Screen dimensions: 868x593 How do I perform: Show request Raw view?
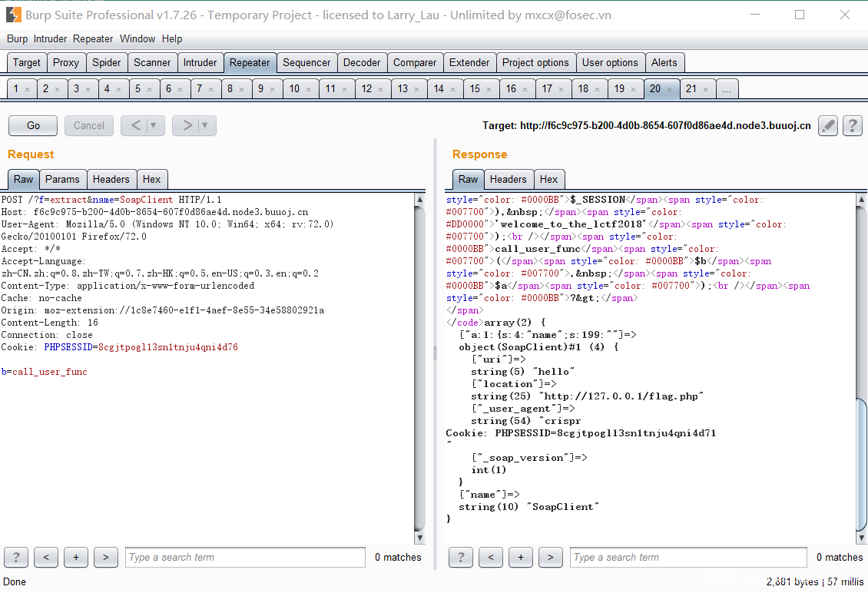pos(23,180)
